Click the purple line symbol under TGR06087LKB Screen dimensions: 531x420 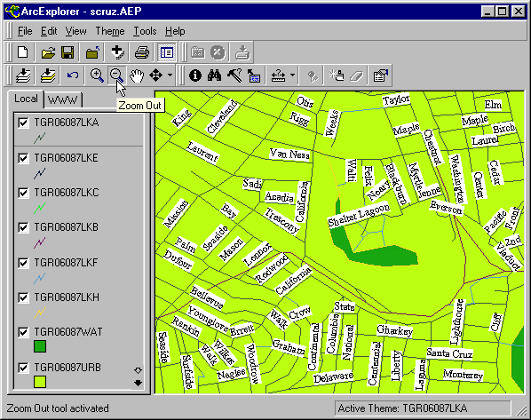(x=40, y=243)
